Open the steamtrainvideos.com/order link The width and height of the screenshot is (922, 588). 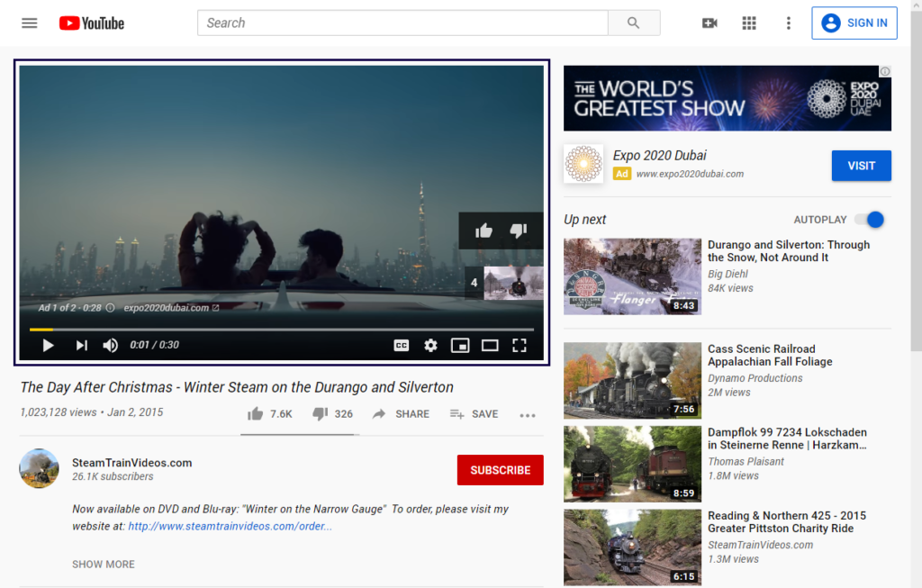230,526
